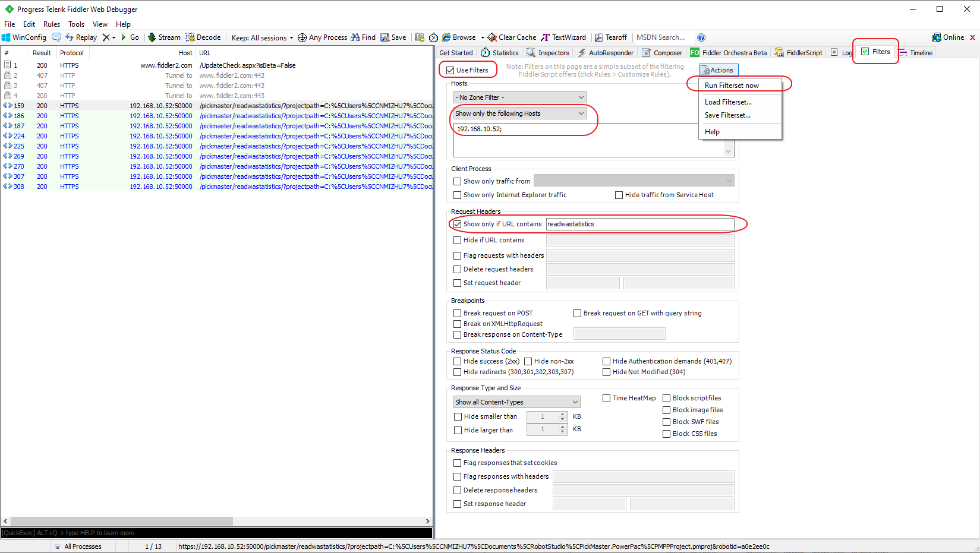Viewport: 980px width, 553px height.
Task: Click the camera screenshot icon in the toolbar
Action: point(420,37)
